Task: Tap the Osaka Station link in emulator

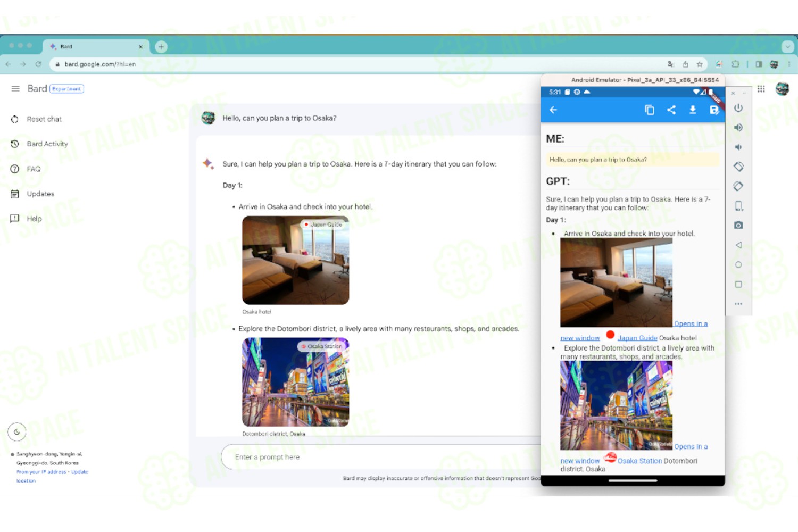Action: 639,461
